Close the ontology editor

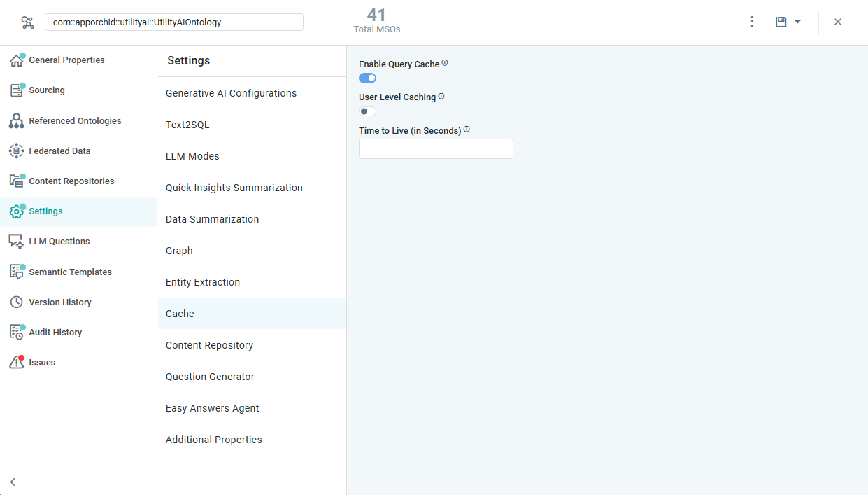837,22
